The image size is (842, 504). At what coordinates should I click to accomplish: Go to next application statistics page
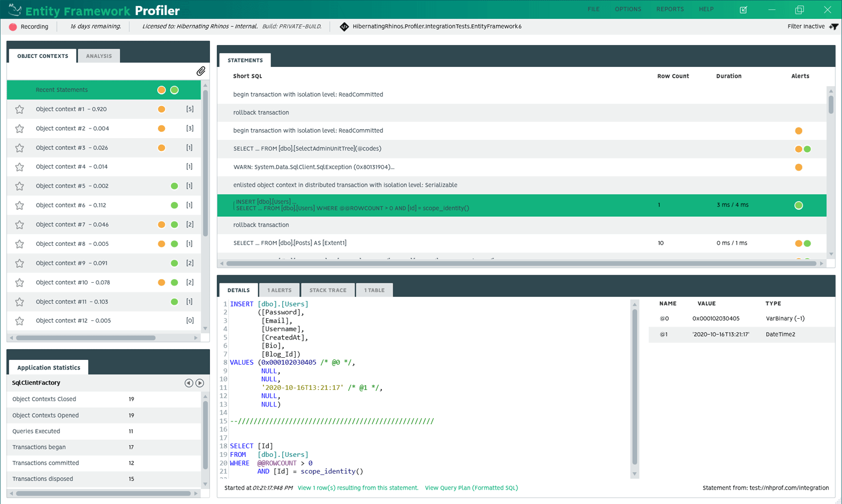coord(200,383)
